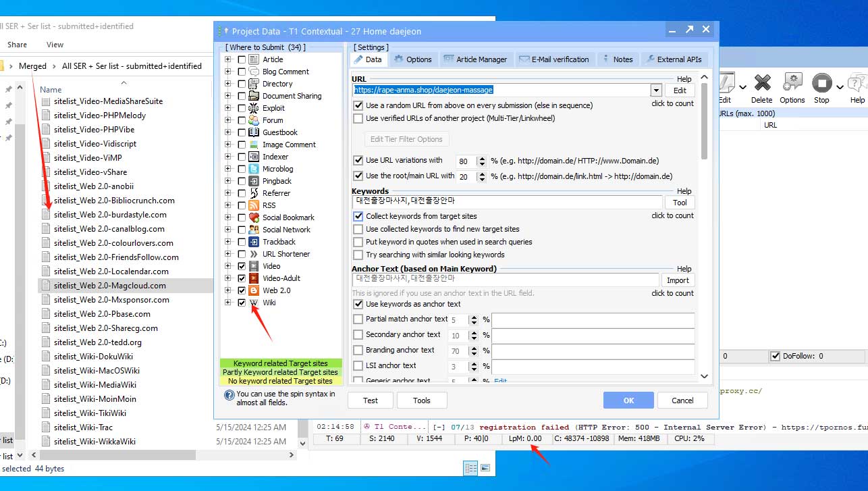This screenshot has height=491, width=868.
Task: Expand the Forum tree node
Action: point(228,120)
